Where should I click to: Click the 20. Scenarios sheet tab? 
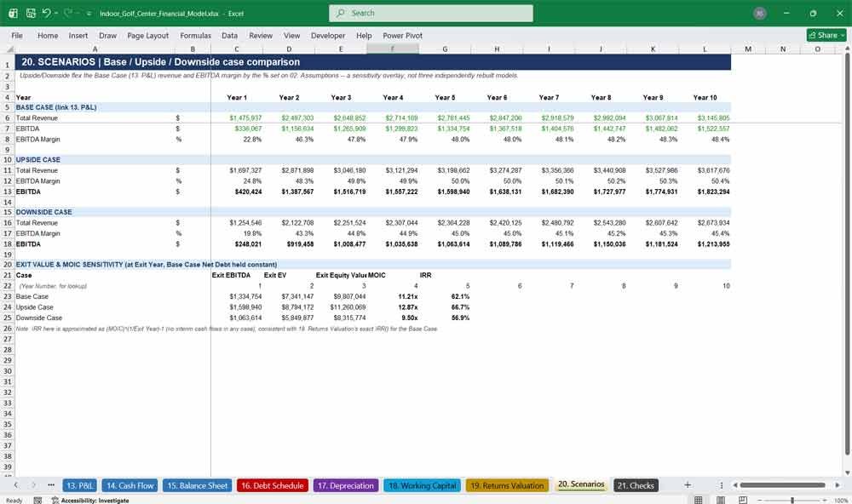[x=581, y=484]
